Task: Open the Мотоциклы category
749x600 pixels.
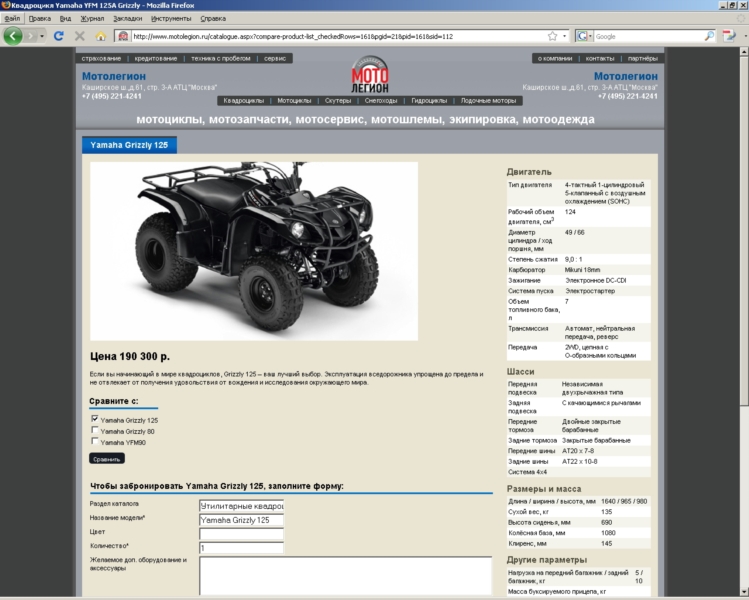Action: 294,100
